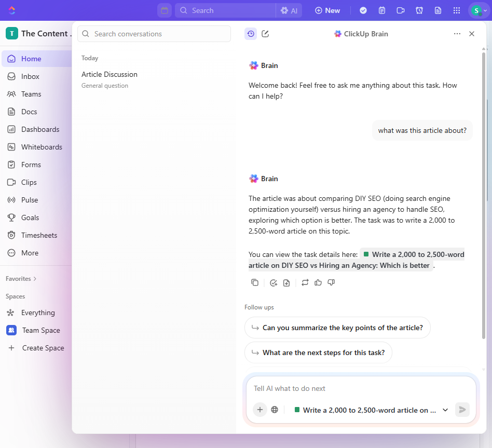Toggle the globe web search icon
This screenshot has width=492, height=448.
275,410
